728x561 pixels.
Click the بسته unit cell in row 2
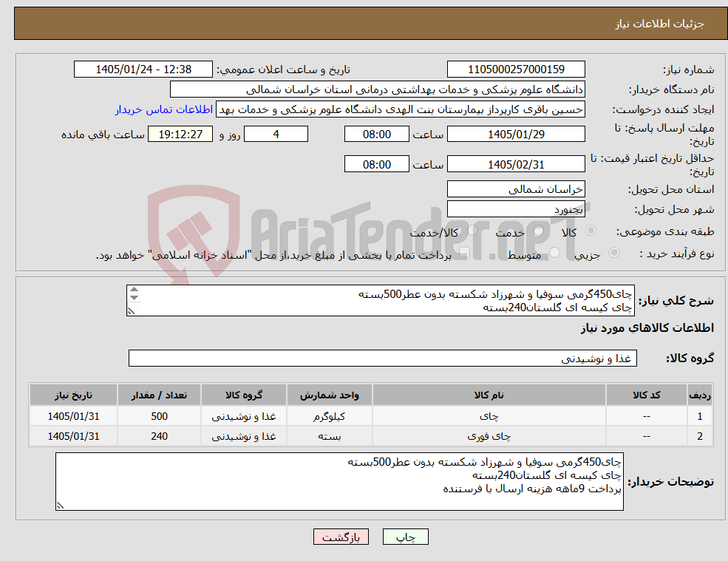click(x=329, y=436)
